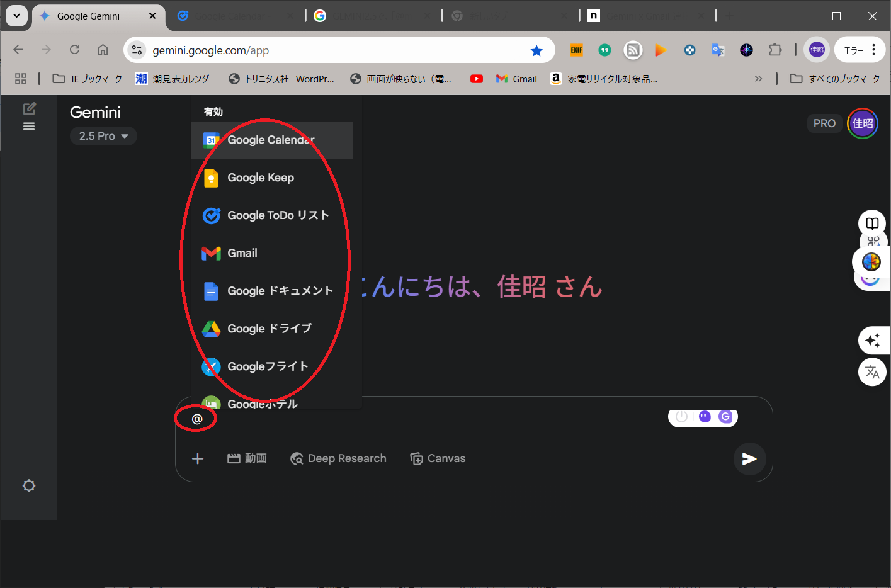Click the orange play extension icon

tap(661, 50)
